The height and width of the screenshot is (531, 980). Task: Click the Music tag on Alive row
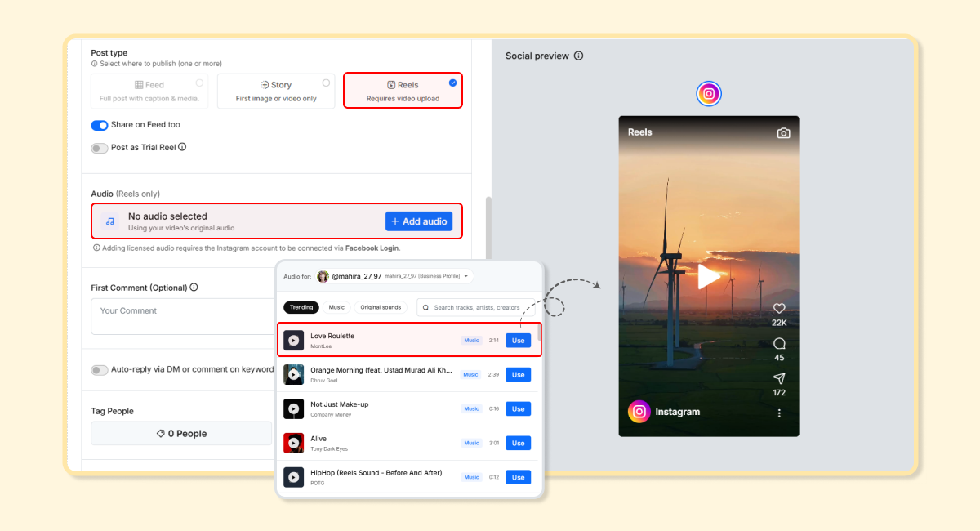coord(472,443)
